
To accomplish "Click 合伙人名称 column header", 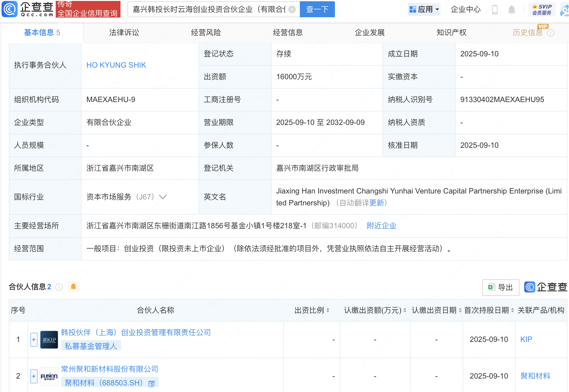I will coord(156,310).
